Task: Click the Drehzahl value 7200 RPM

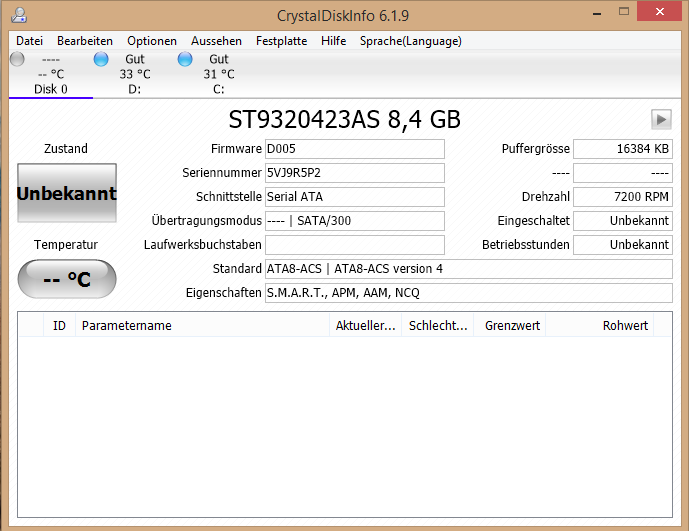Action: tap(623, 197)
